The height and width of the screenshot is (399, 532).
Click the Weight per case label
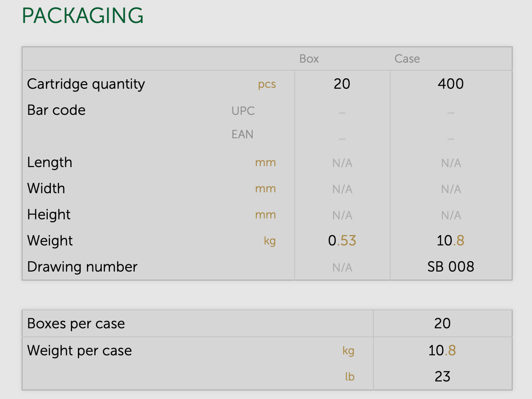79,351
